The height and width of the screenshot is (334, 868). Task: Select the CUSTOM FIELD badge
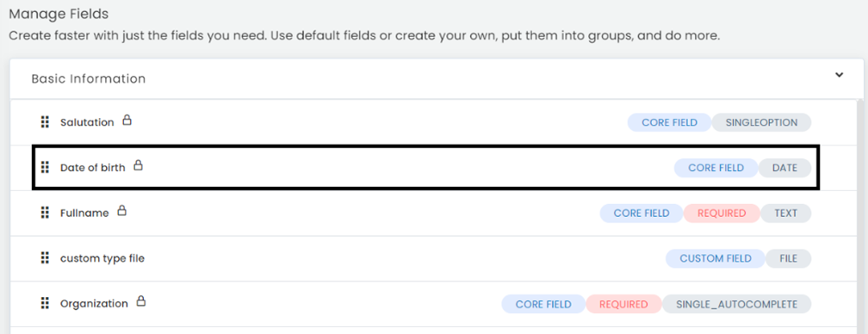(x=716, y=258)
